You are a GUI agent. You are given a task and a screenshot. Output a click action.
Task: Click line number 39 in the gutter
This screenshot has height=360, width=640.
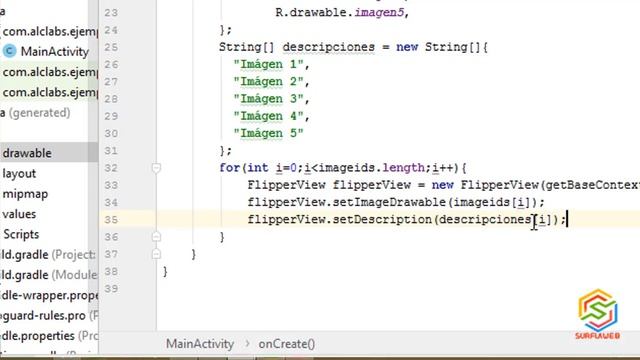[111, 289]
